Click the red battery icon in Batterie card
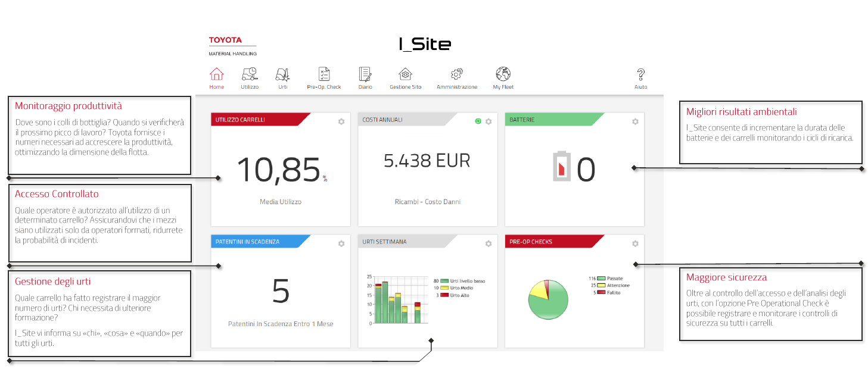This screenshot has height=372, width=868. (561, 168)
